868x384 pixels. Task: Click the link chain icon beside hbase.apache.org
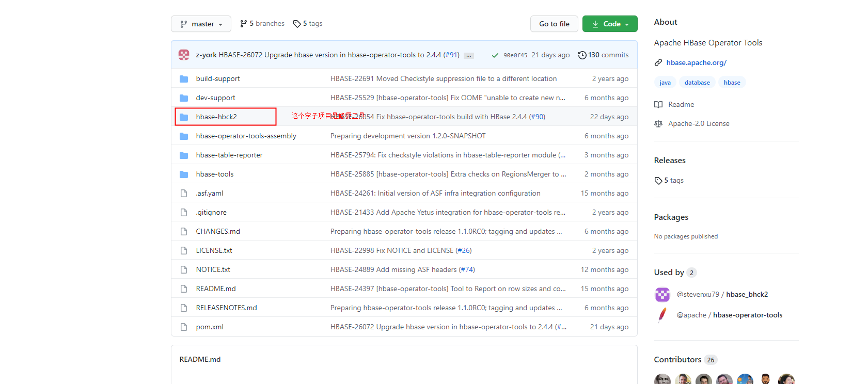[x=658, y=62]
